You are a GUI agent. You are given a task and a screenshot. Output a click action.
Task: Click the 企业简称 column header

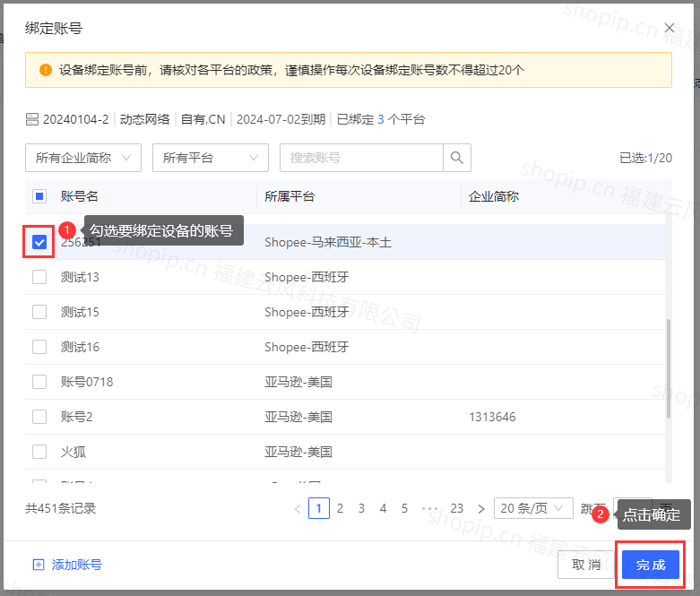click(494, 196)
